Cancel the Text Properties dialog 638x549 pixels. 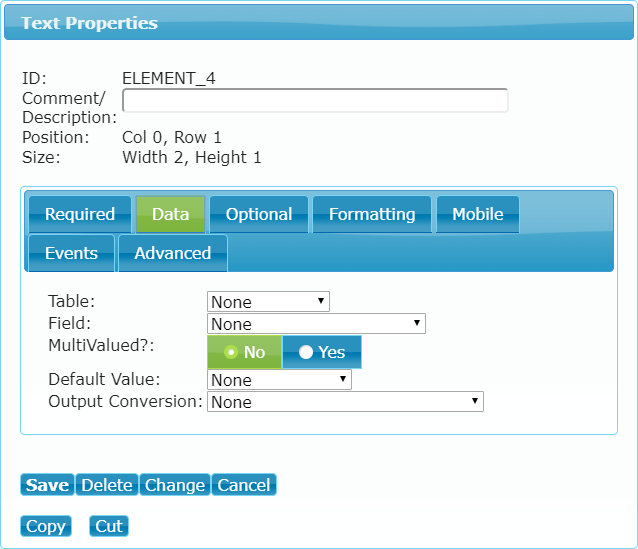pos(244,485)
